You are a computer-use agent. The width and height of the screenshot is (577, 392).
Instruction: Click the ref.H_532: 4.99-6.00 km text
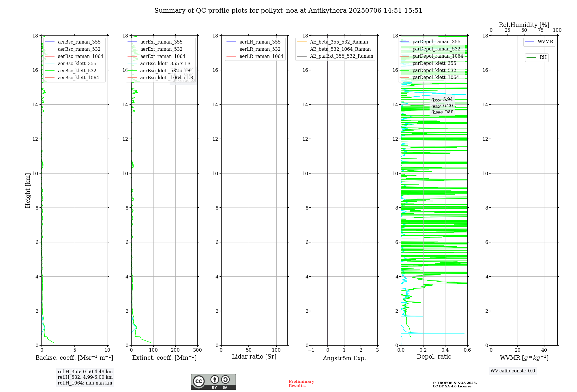(85, 377)
